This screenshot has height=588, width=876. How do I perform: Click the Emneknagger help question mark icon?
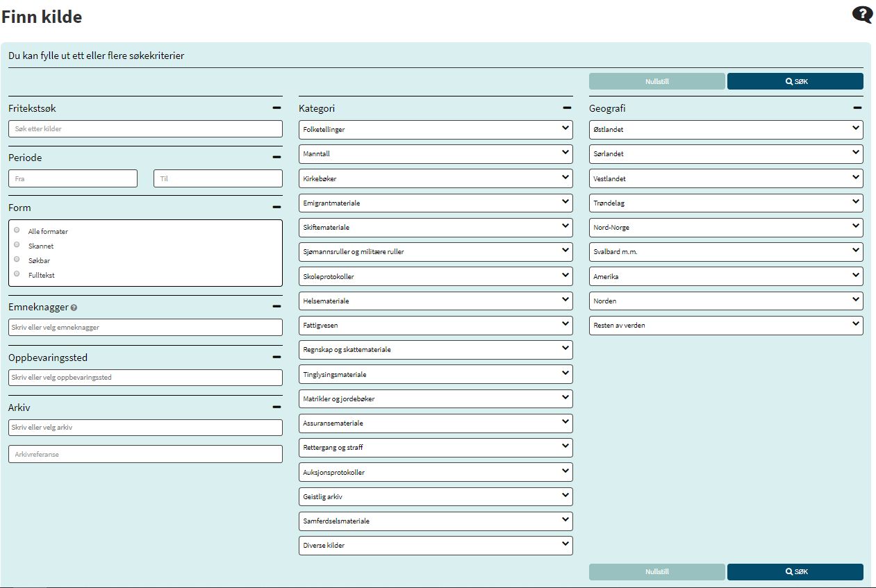(x=74, y=307)
